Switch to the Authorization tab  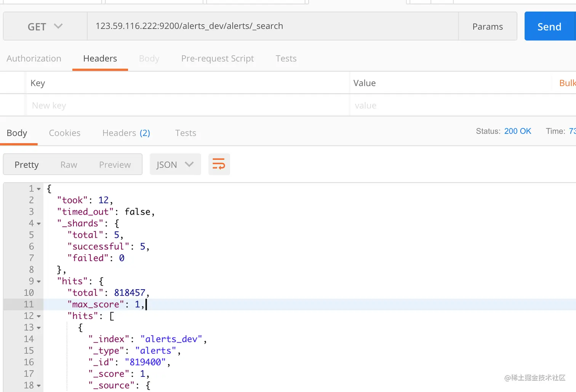tap(34, 58)
